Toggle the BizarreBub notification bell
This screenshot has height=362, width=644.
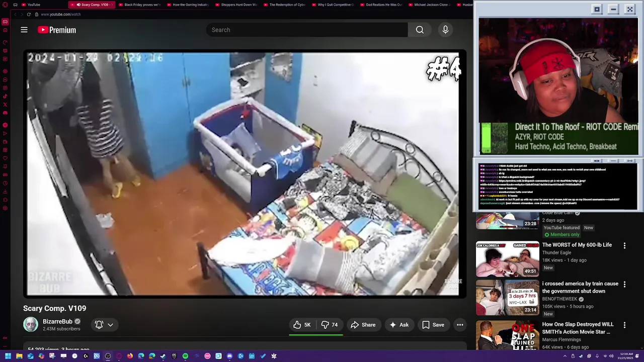pos(99,325)
